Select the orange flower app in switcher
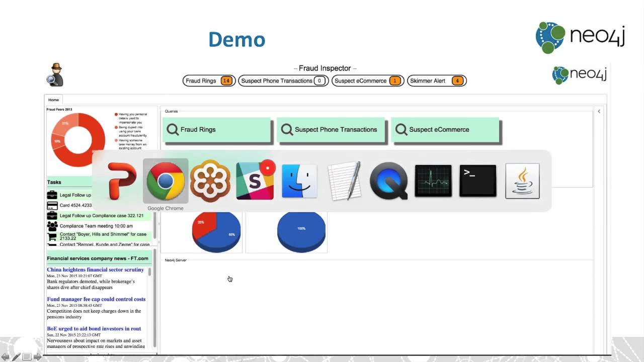The image size is (644, 362). coord(210,181)
